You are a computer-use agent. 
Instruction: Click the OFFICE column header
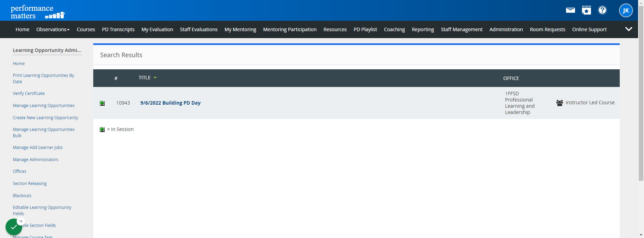[511, 78]
